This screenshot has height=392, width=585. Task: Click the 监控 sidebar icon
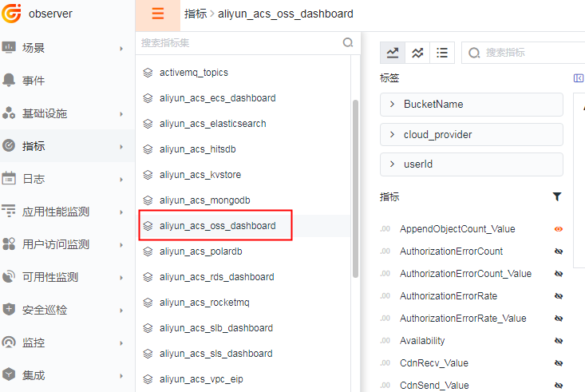click(9, 343)
